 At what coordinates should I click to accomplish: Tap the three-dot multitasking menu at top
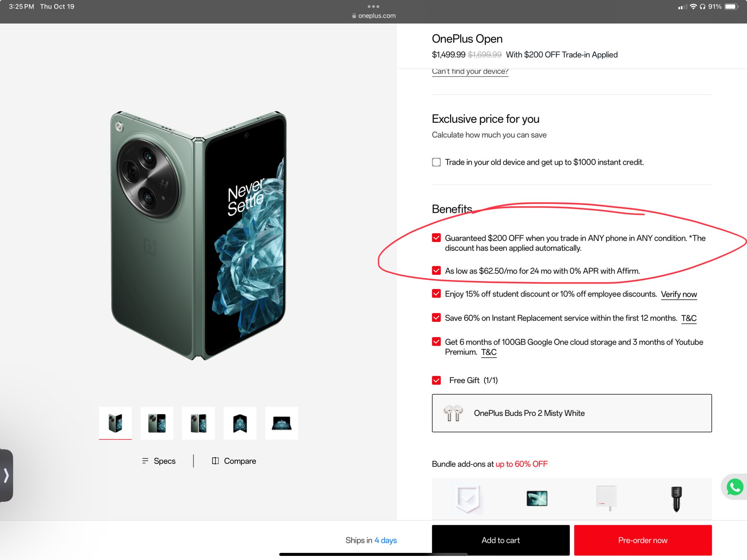(x=373, y=6)
